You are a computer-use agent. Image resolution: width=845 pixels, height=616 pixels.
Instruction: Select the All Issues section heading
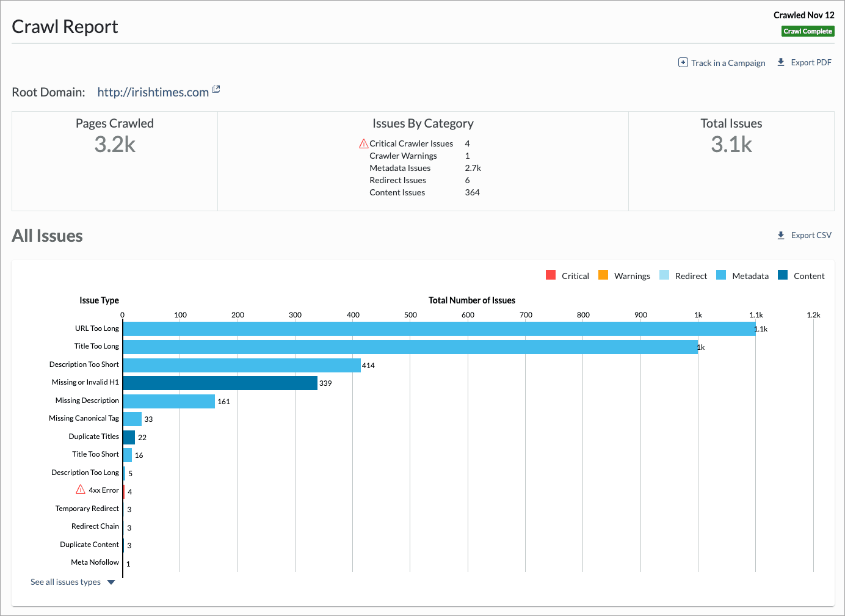(x=47, y=236)
